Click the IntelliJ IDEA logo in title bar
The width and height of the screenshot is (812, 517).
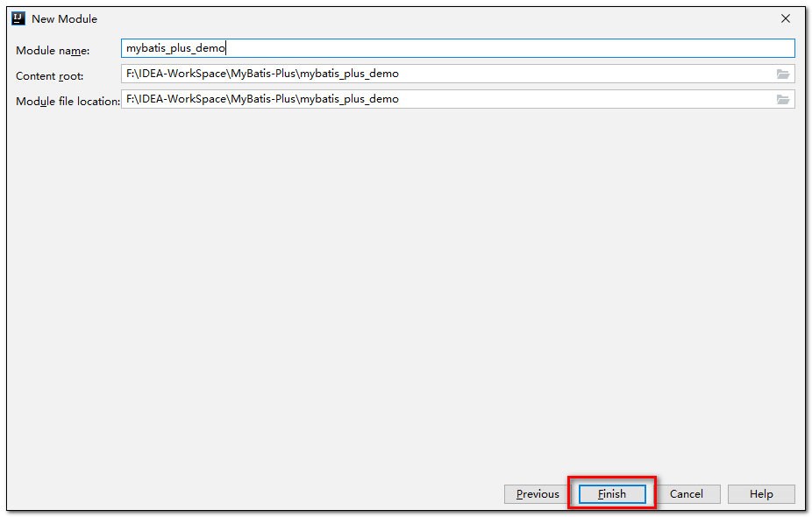pos(18,18)
